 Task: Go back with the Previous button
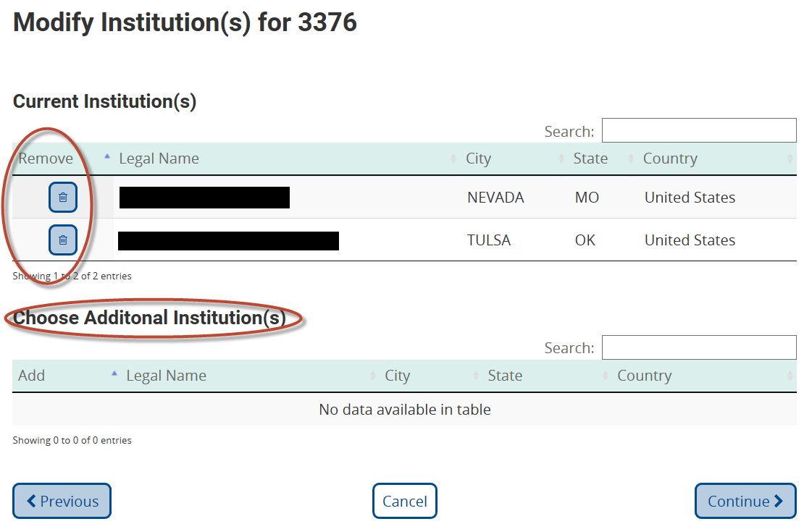tap(62, 501)
